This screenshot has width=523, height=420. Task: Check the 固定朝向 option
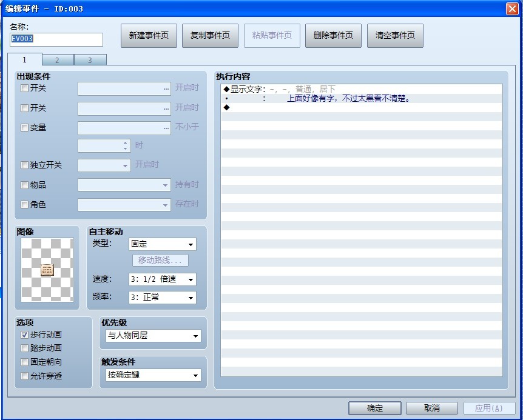pyautogui.click(x=24, y=362)
